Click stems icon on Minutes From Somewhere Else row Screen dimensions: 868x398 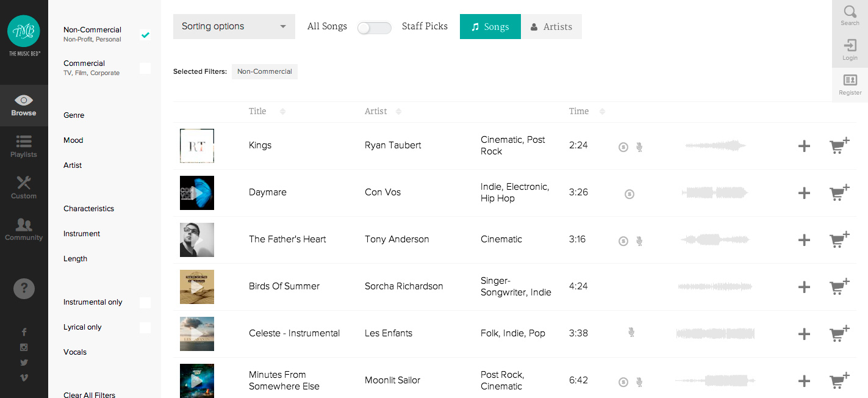pyautogui.click(x=623, y=382)
